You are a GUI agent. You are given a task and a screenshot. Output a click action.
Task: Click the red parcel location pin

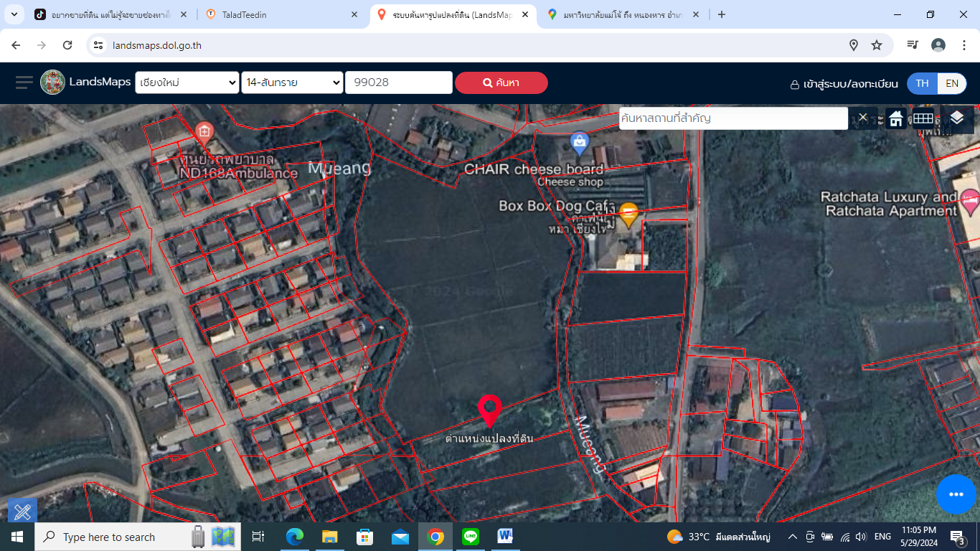pos(489,411)
